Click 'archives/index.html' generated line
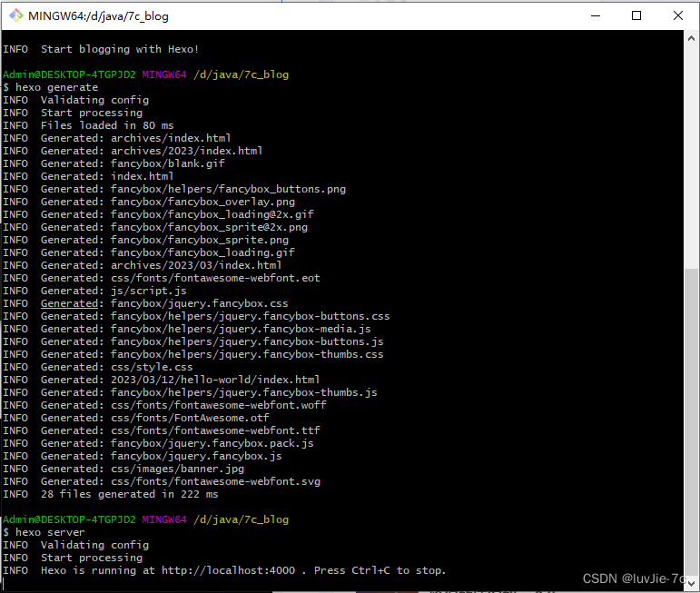Viewport: 700px width, 593px height. [x=117, y=138]
